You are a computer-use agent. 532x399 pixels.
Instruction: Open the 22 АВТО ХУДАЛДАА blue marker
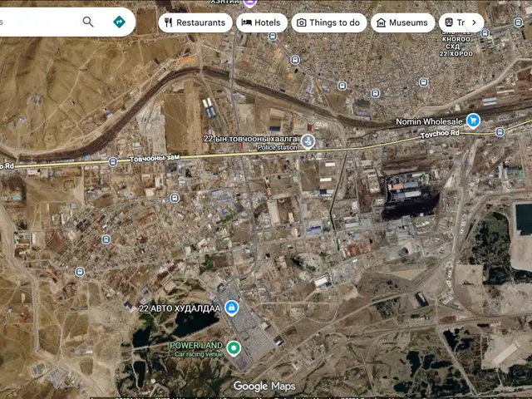[x=232, y=308]
